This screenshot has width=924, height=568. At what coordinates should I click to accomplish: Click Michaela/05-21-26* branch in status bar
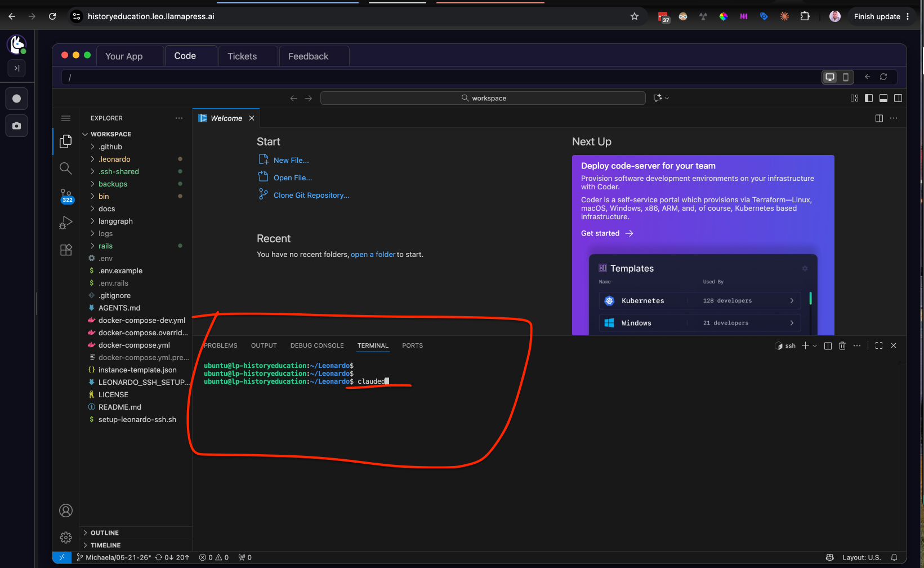[114, 557]
